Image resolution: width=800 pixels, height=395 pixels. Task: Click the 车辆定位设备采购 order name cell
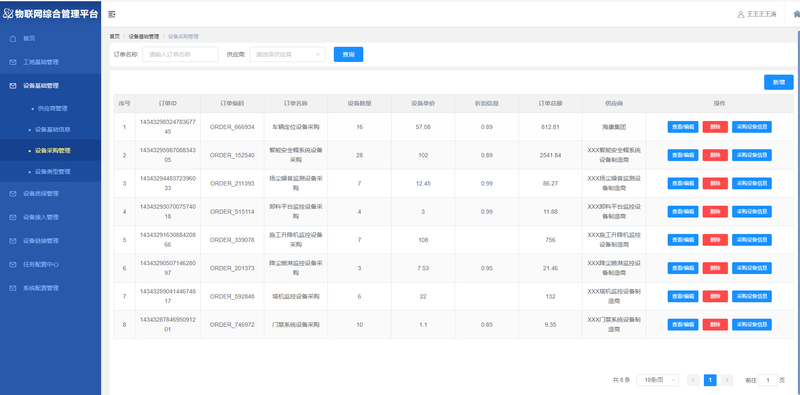point(296,127)
